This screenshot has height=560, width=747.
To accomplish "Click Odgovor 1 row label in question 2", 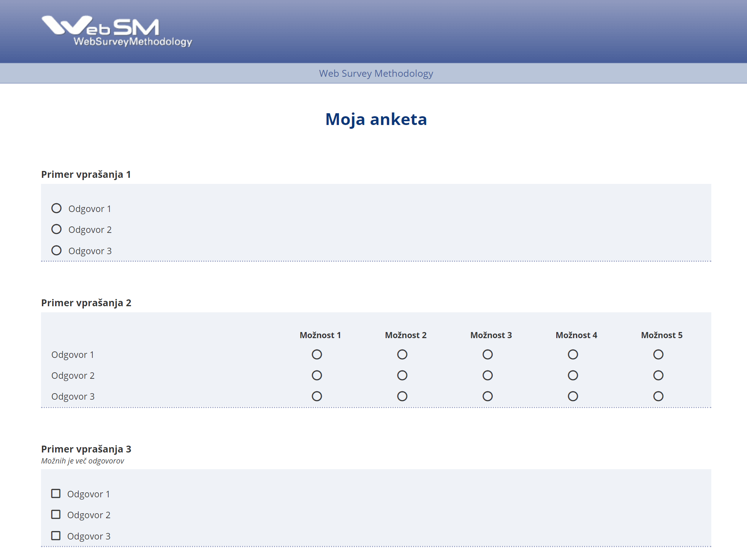I will tap(73, 355).
